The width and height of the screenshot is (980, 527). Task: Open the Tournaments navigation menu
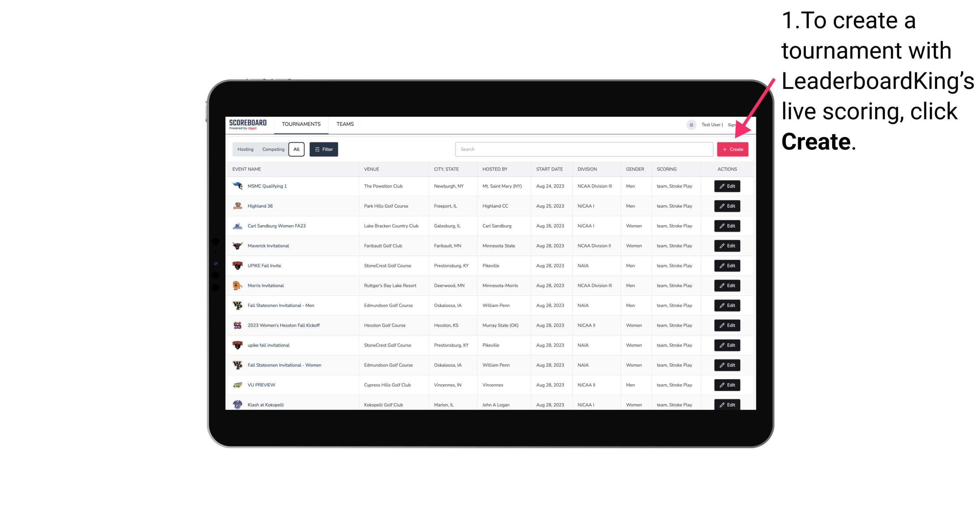[301, 124]
